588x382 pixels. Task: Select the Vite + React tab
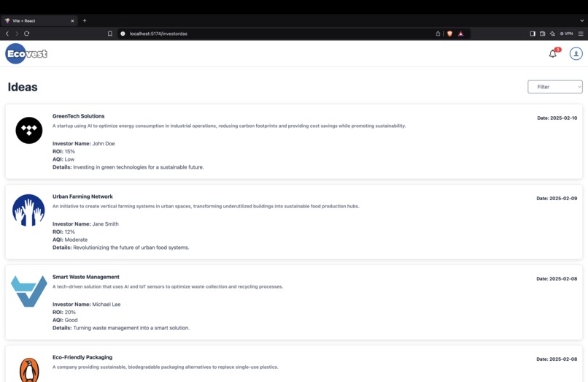tap(39, 20)
